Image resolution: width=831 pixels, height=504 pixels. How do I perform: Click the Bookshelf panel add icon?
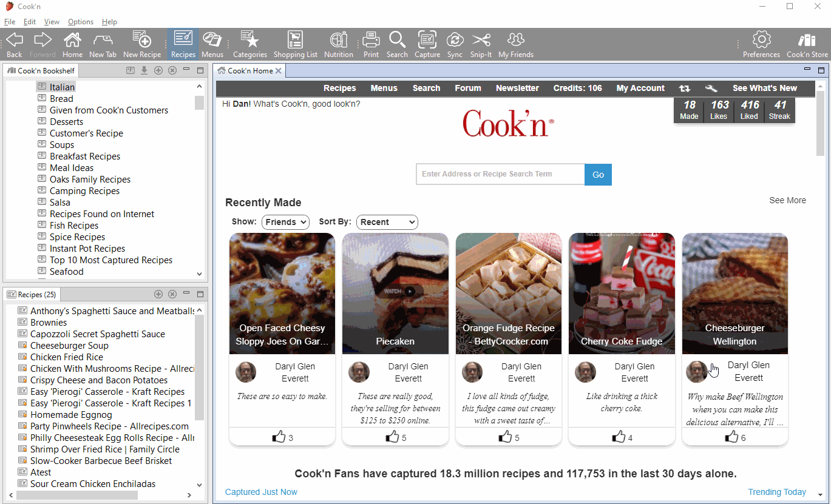[x=158, y=70]
